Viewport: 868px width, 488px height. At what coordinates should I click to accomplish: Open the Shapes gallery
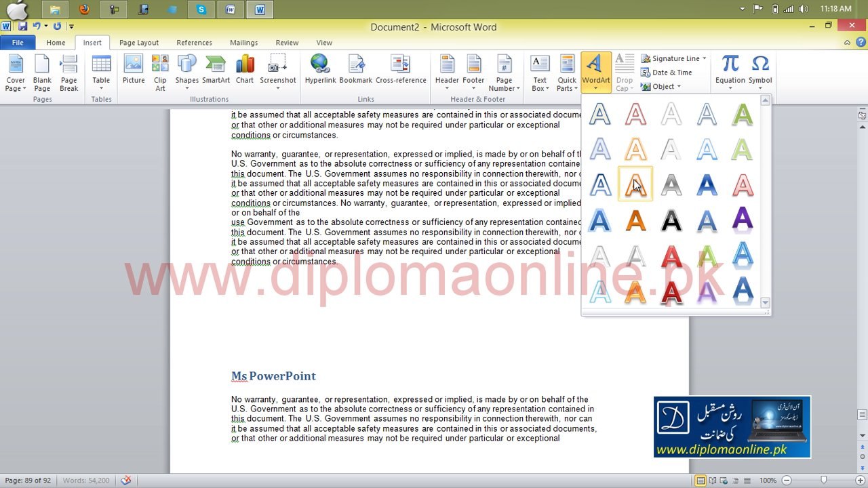(x=186, y=73)
